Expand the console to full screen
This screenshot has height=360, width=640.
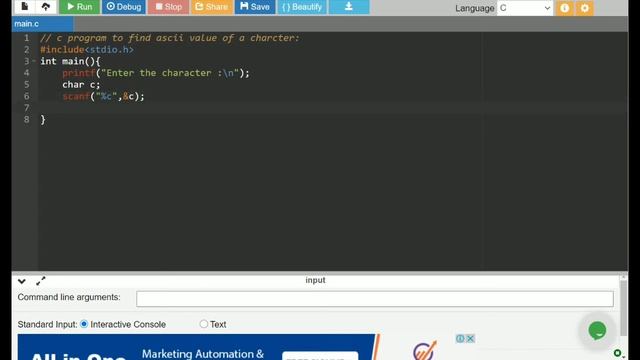pyautogui.click(x=40, y=281)
